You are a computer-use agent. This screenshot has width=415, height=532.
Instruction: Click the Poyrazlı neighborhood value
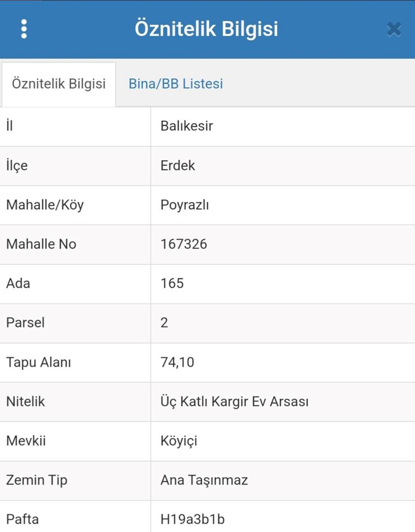click(x=185, y=205)
